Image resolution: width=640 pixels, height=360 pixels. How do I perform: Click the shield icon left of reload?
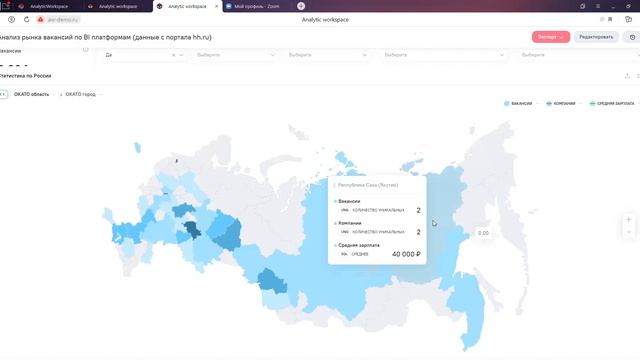tap(11, 19)
